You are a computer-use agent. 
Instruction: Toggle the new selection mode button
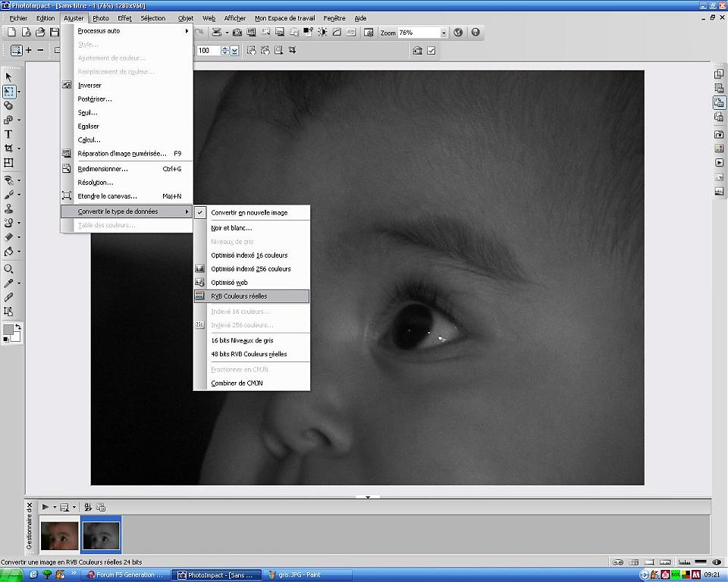pyautogui.click(x=16, y=50)
